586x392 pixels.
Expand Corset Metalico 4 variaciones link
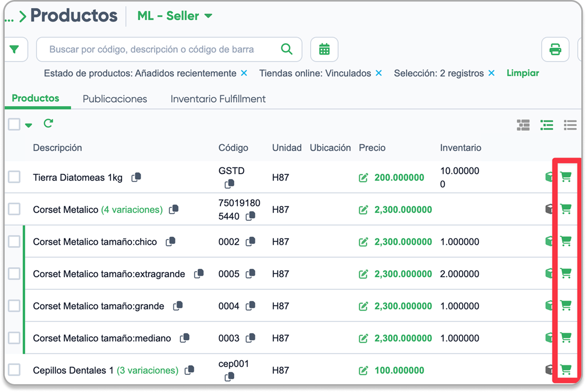[132, 210]
